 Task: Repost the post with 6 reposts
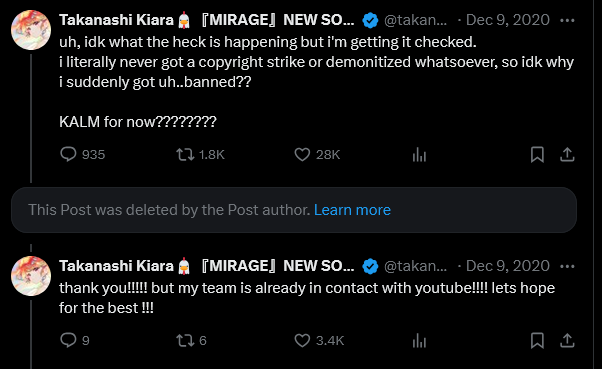191,340
